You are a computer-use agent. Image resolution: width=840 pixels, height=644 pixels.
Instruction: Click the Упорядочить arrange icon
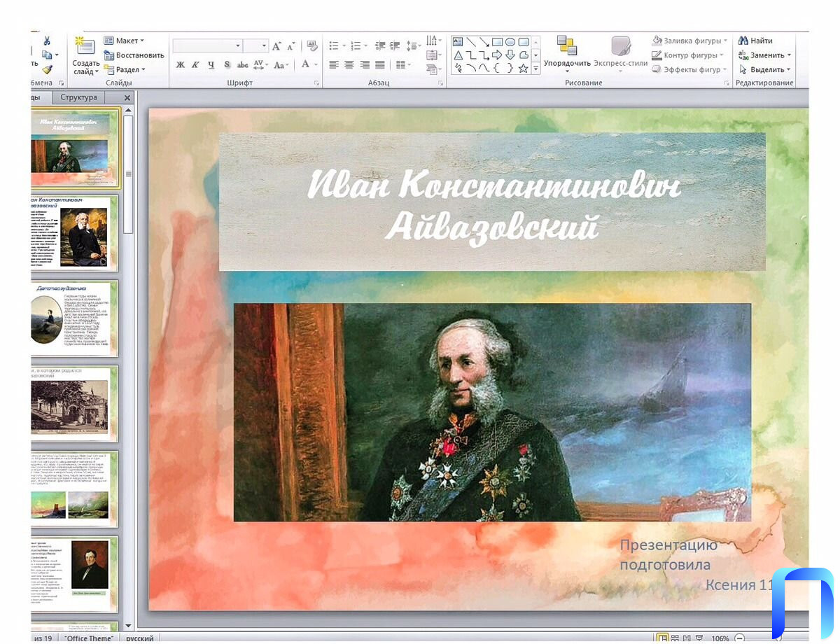click(567, 45)
